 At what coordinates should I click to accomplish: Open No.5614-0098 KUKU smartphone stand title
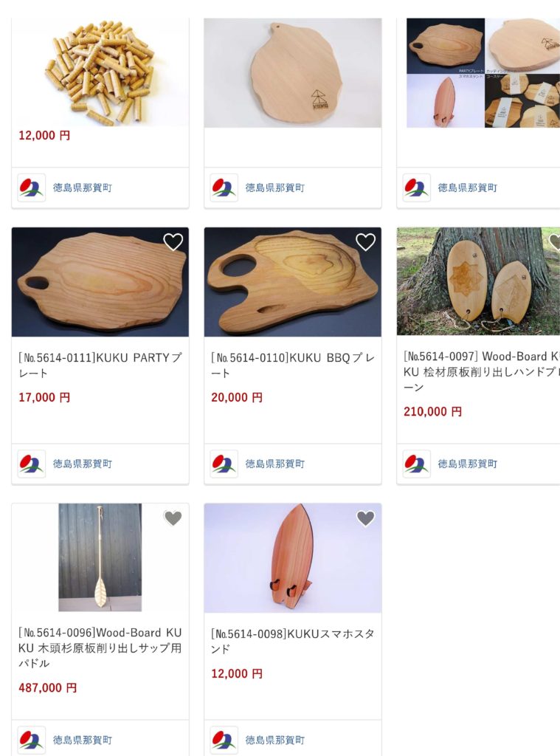coord(292,641)
